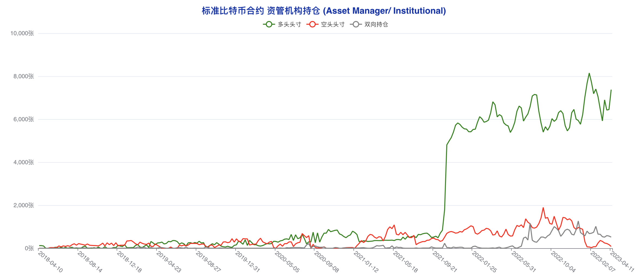
Task: Select the 2020-05-05 x-axis date label
Action: (x=287, y=262)
